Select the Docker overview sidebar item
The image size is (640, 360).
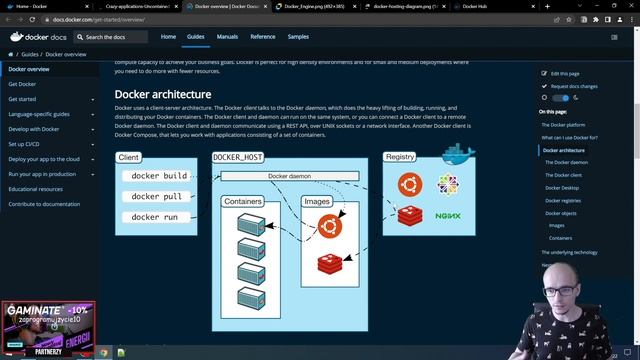pyautogui.click(x=29, y=69)
